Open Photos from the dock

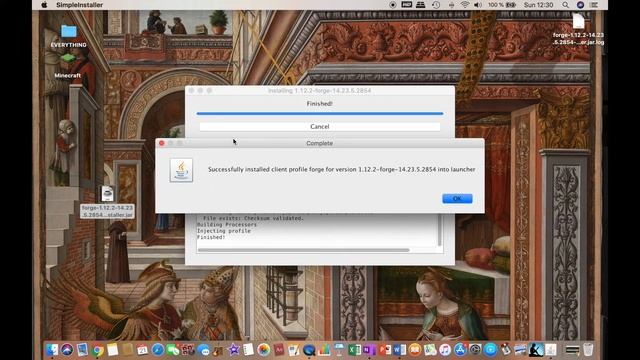264,349
